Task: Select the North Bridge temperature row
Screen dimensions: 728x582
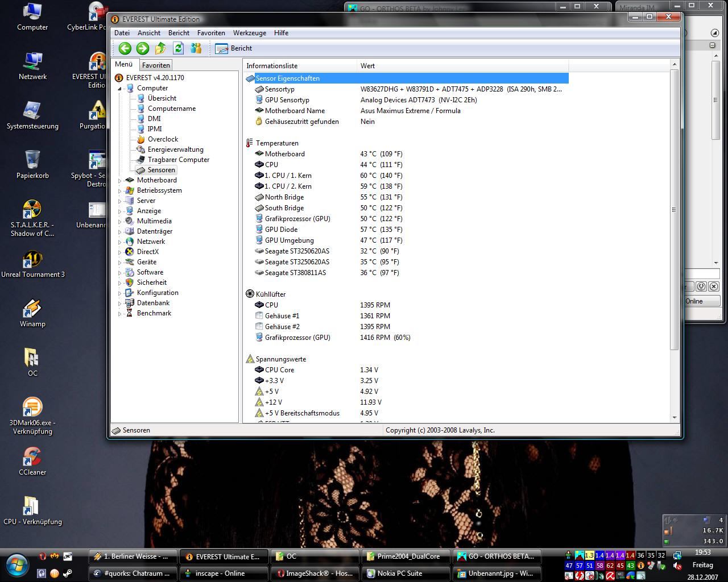Action: click(406, 197)
